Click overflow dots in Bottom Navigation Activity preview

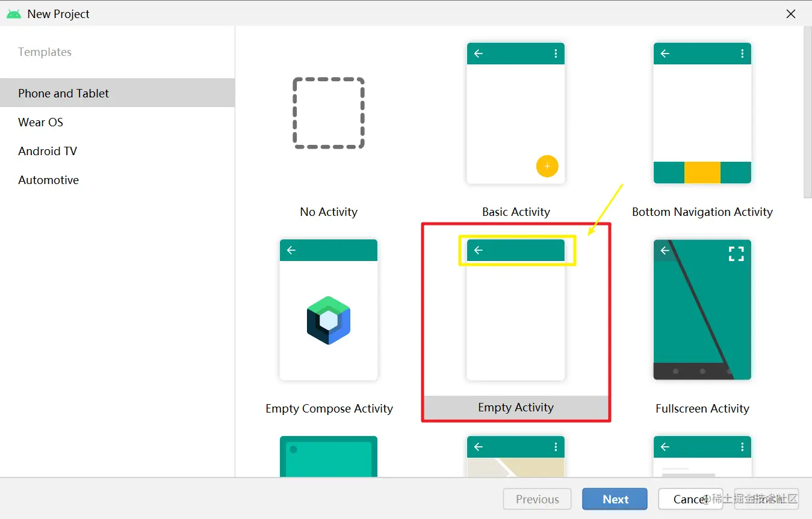(x=742, y=54)
